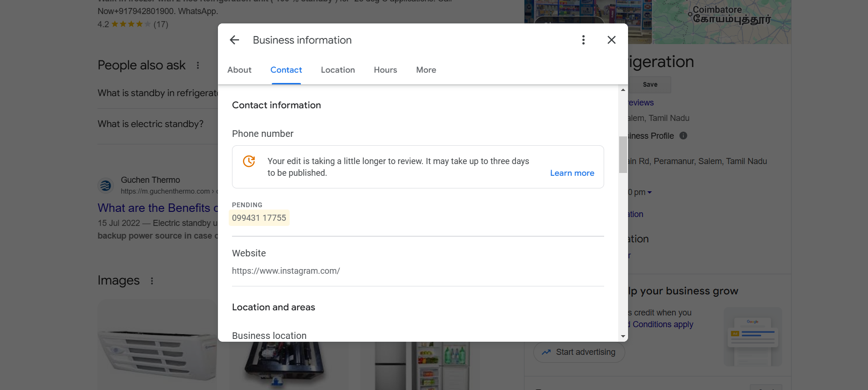Click the Google Ads illustration graphic
Image resolution: width=868 pixels, height=390 pixels.
click(x=753, y=337)
